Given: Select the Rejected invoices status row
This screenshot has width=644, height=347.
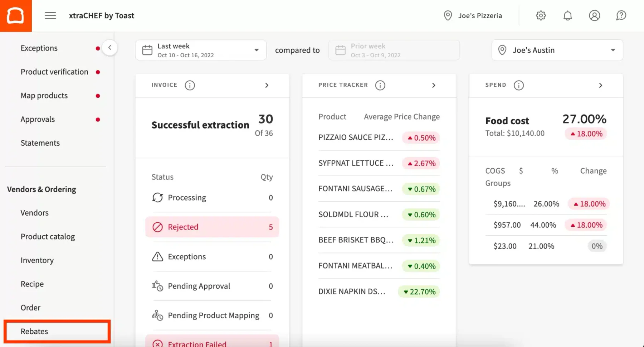Looking at the screenshot, I should [x=212, y=227].
